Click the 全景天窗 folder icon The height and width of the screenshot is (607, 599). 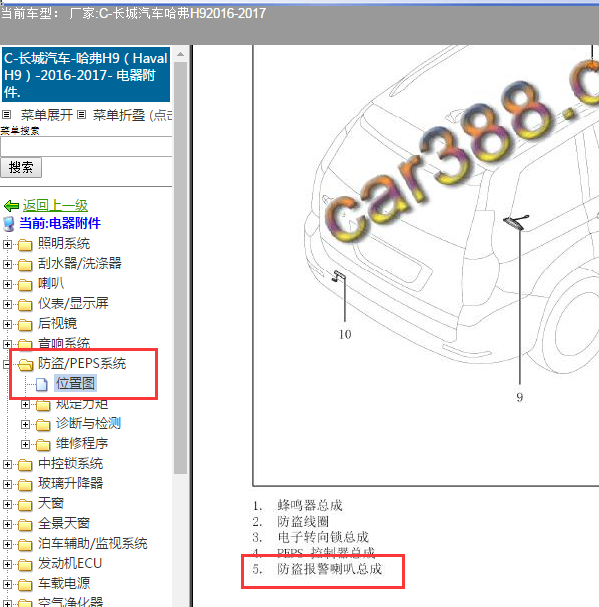tap(25, 525)
